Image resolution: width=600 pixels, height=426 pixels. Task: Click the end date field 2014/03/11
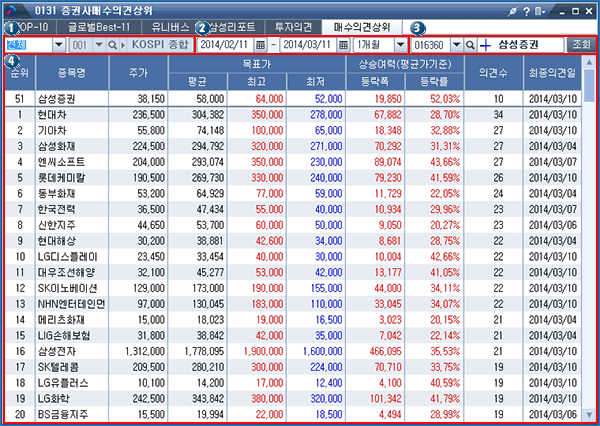(x=308, y=45)
